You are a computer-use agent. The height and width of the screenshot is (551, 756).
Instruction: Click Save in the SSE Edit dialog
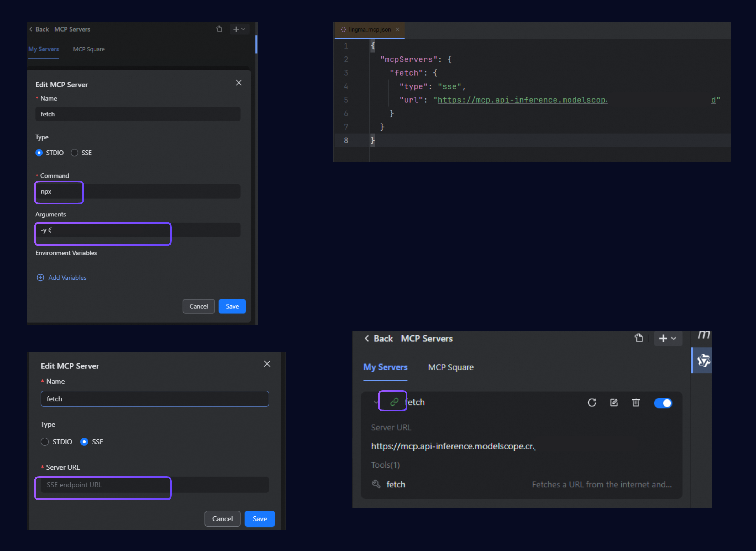[x=259, y=519]
